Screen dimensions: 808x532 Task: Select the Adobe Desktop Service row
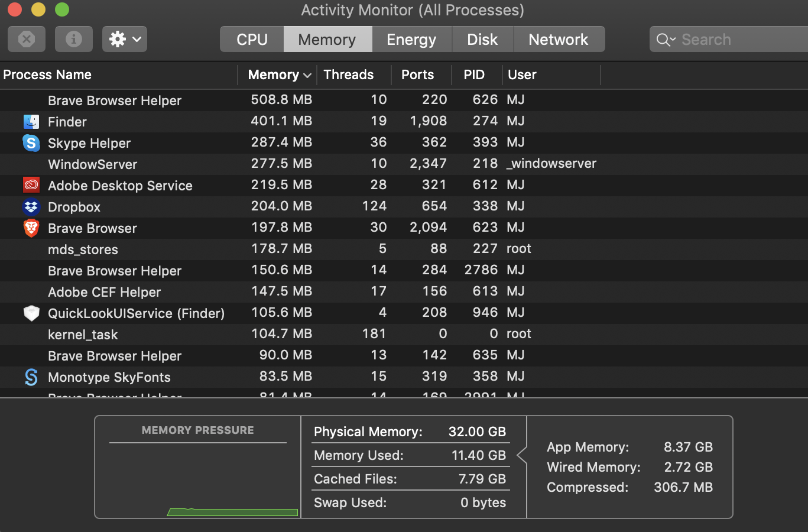[x=404, y=186]
